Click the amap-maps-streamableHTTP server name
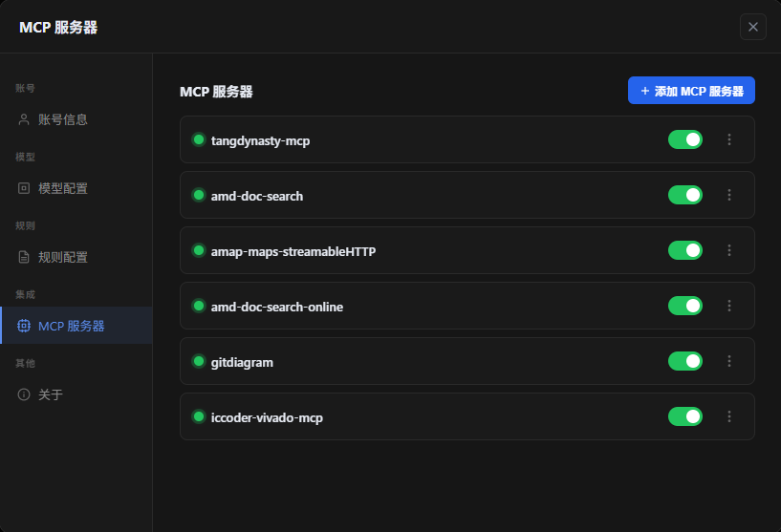Viewport: 781px width, 532px height. (x=293, y=251)
